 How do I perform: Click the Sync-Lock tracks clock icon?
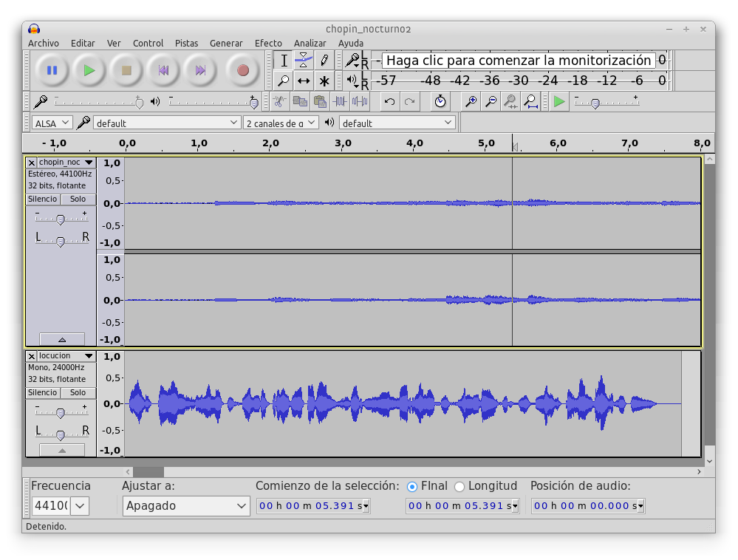(440, 101)
